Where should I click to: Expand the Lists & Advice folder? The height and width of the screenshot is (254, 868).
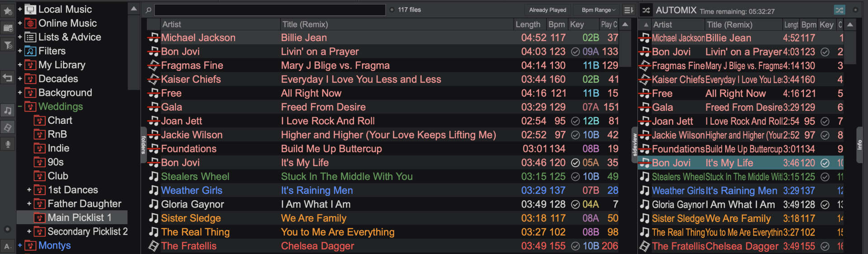tap(20, 37)
